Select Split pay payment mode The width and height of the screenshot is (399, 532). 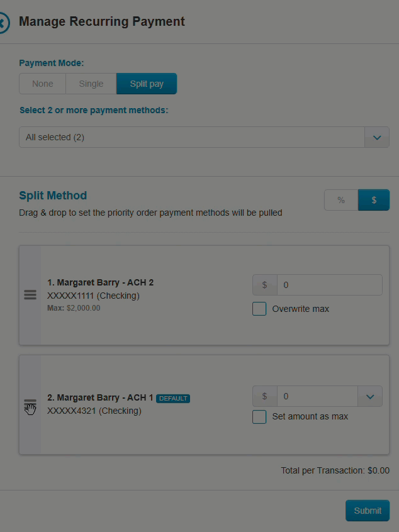coord(147,84)
